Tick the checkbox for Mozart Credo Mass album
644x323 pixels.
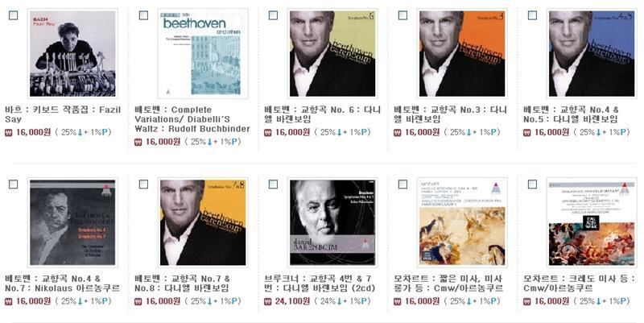532,184
